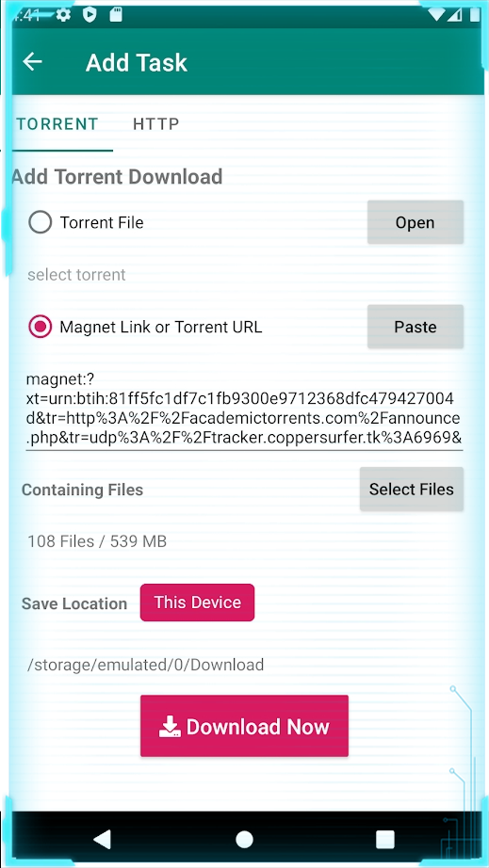
Task: Tap the Android back navigation triangle
Action: pyautogui.click(x=103, y=839)
